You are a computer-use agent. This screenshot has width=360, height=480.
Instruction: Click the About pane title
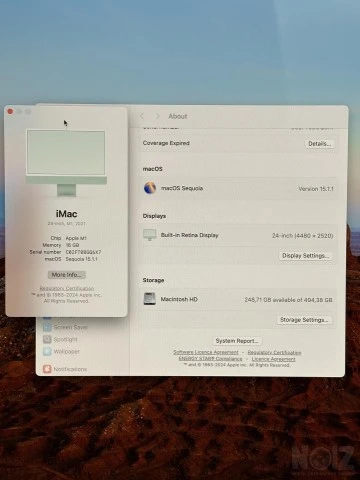point(178,116)
